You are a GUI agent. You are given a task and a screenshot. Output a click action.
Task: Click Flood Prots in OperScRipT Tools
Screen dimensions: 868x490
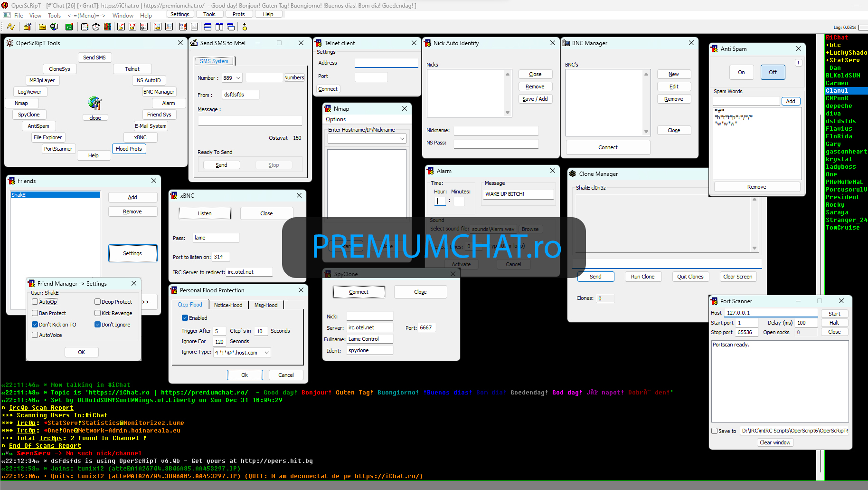pos(129,149)
